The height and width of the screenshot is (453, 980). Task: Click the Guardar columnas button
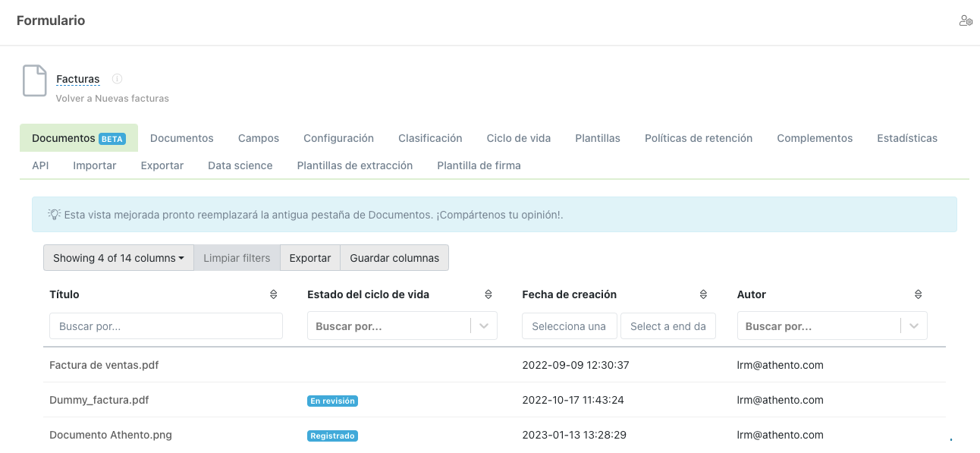[x=394, y=257]
